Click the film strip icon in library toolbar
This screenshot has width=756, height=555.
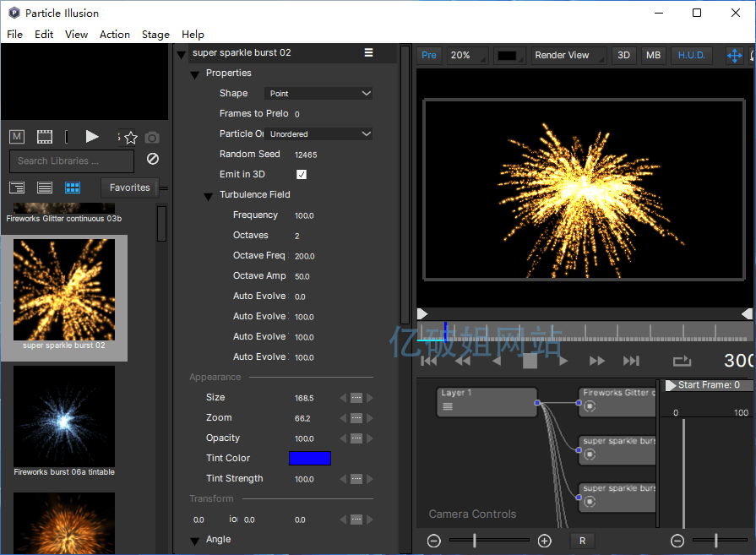tap(45, 137)
